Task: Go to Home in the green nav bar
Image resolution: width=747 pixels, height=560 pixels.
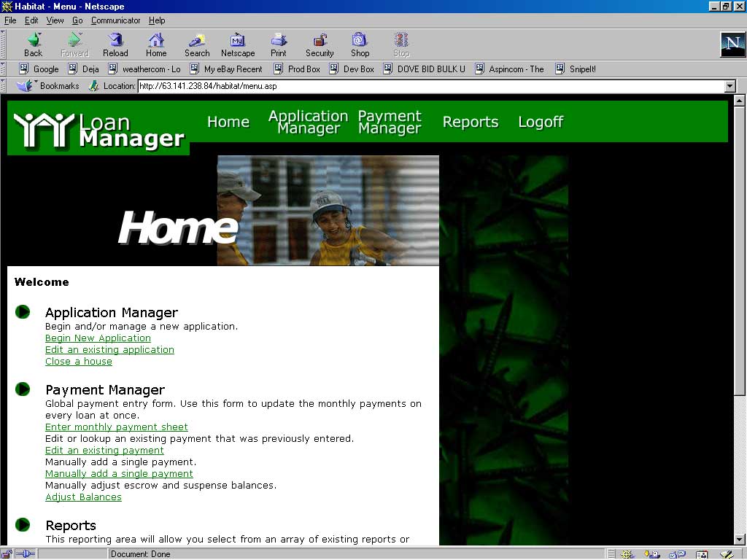Action: click(228, 122)
